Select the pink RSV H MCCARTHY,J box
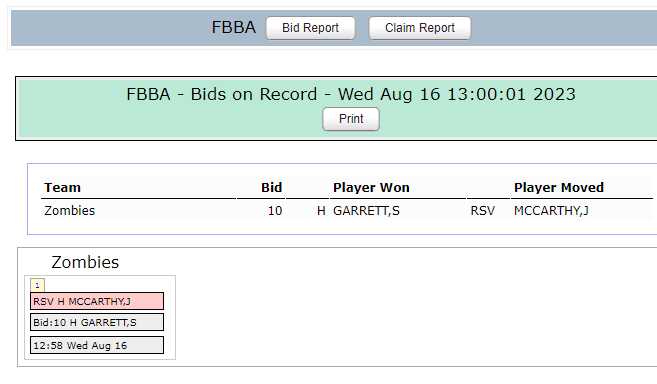 [97, 301]
